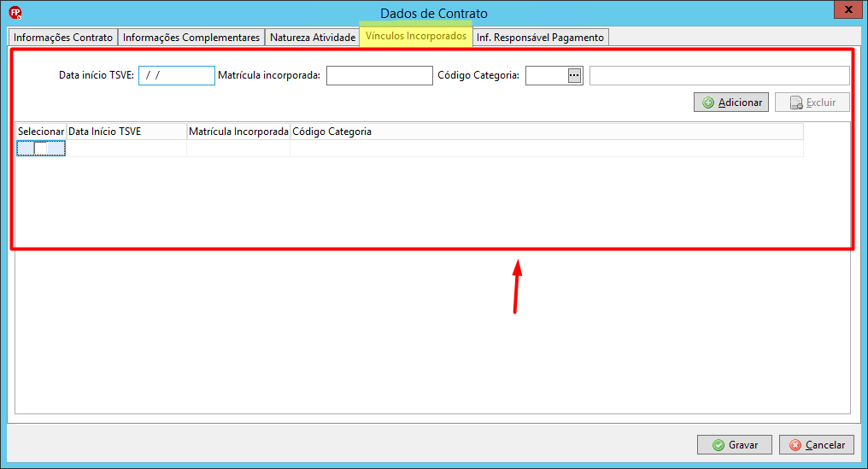Click the Matrícula Incorporada column header
This screenshot has width=868, height=469.
pos(238,132)
